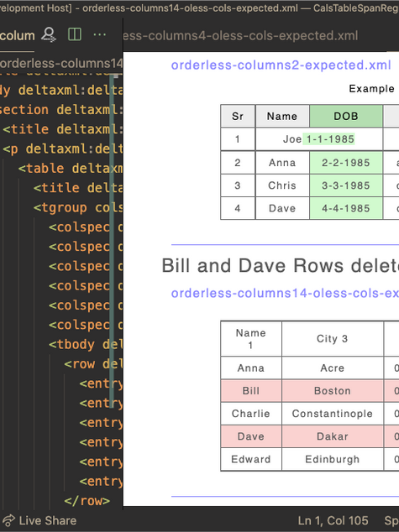Image resolution: width=399 pixels, height=532 pixels.
Task: Click the Edinburgh cell
Action: click(333, 459)
